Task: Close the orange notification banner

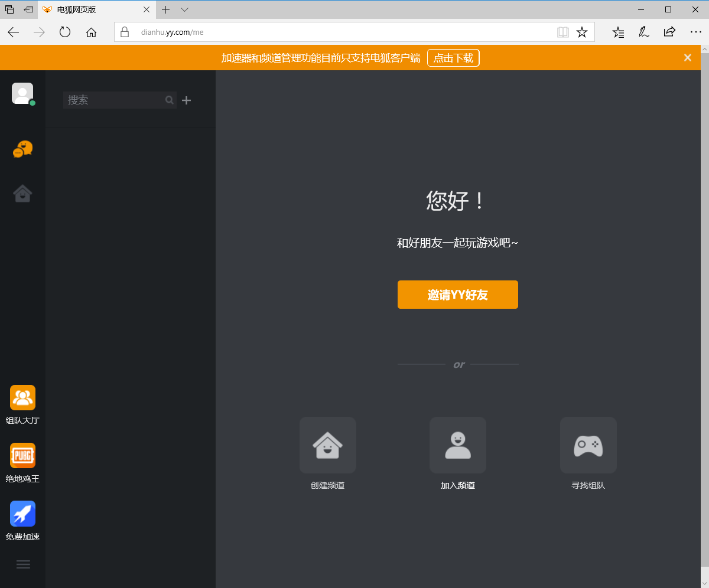Action: [688, 58]
